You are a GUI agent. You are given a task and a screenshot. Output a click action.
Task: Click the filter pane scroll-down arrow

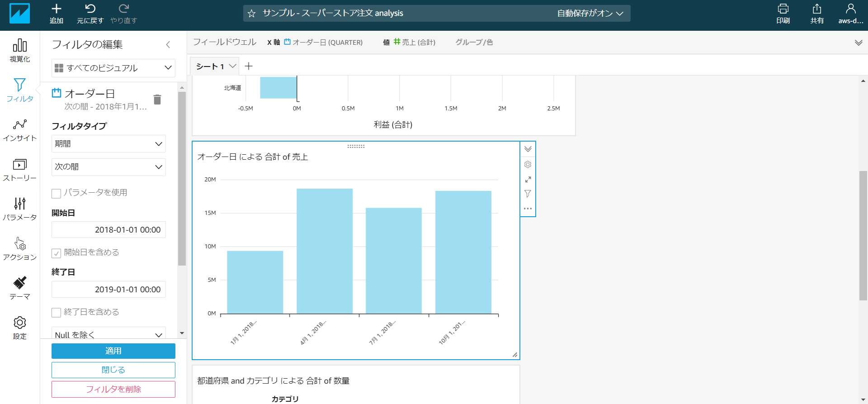pyautogui.click(x=182, y=333)
